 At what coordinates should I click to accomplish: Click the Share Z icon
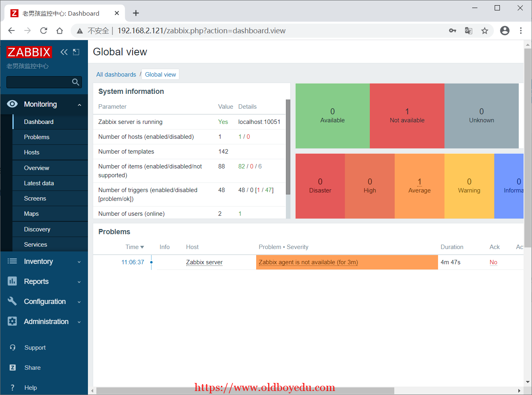click(x=12, y=368)
